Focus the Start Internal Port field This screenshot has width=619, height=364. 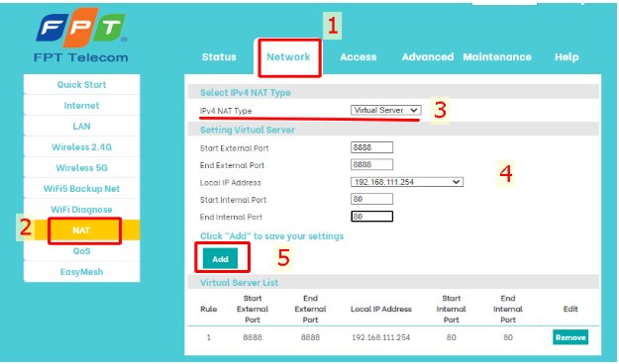(x=371, y=199)
